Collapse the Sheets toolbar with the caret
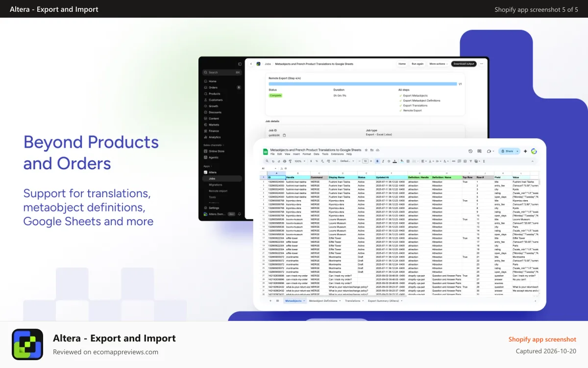The width and height of the screenshot is (588, 368). point(533,161)
